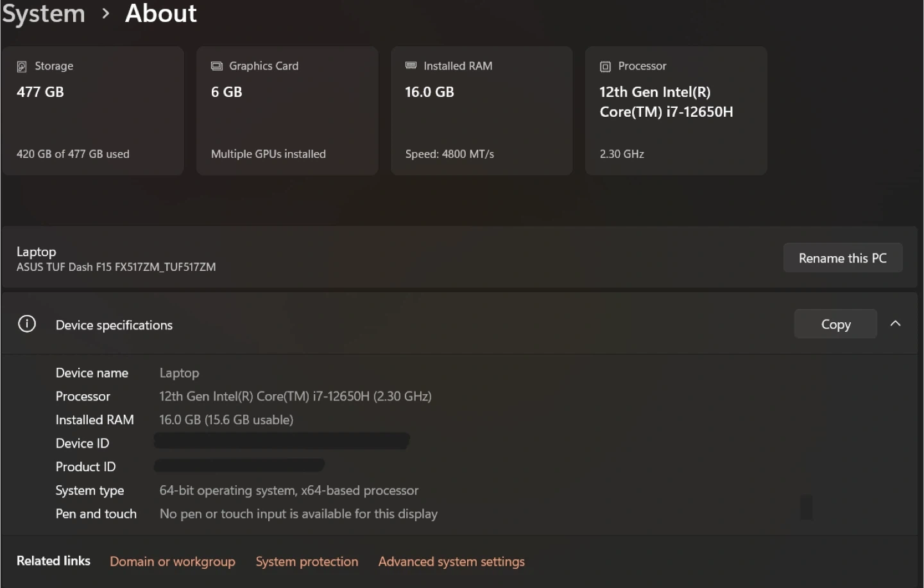
Task: Go back to System breadcrumb
Action: tap(44, 13)
